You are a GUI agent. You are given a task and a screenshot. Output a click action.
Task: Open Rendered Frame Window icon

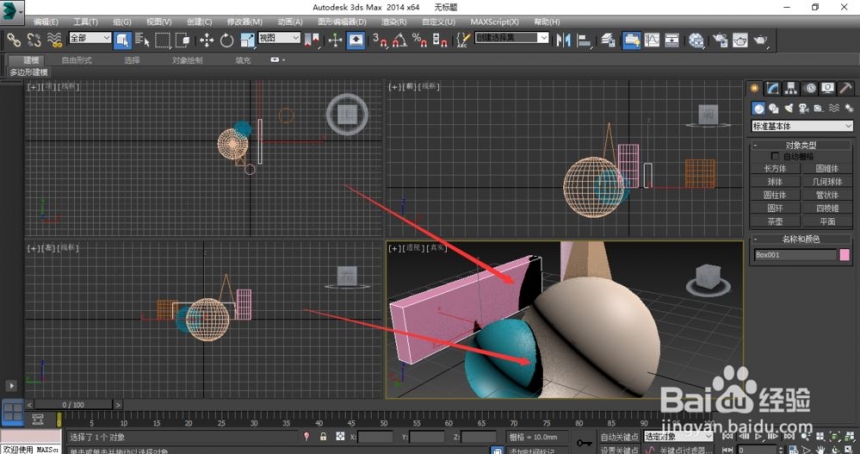click(740, 40)
